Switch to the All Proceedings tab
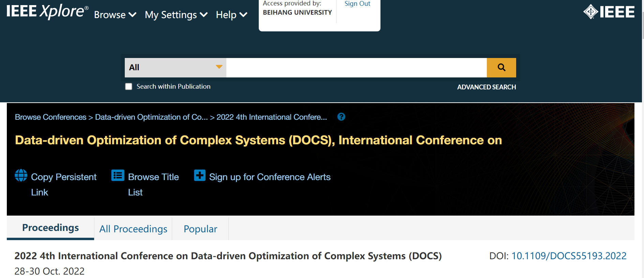Viewport: 644px width, 278px height. [133, 229]
